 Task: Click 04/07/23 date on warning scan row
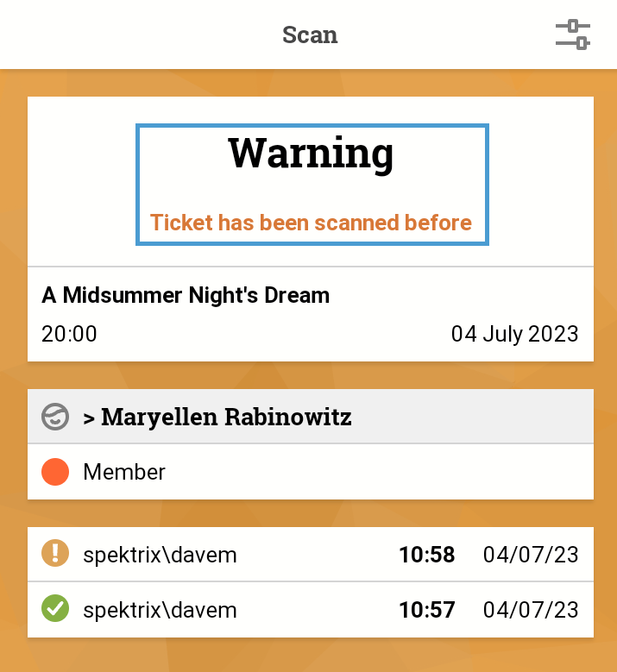(x=531, y=555)
